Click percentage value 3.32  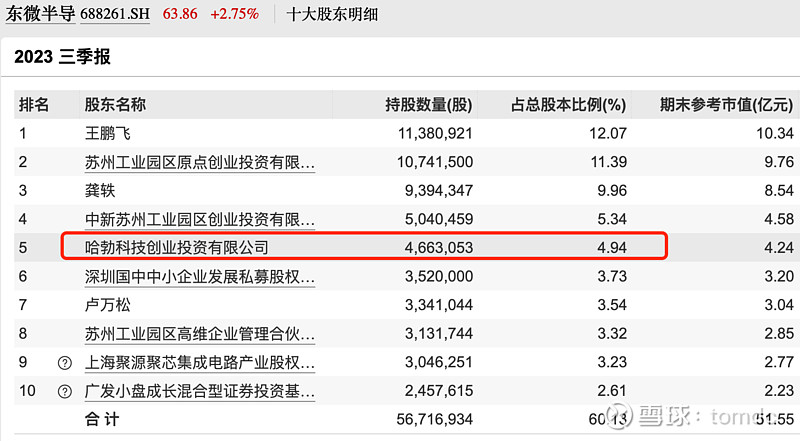click(612, 334)
